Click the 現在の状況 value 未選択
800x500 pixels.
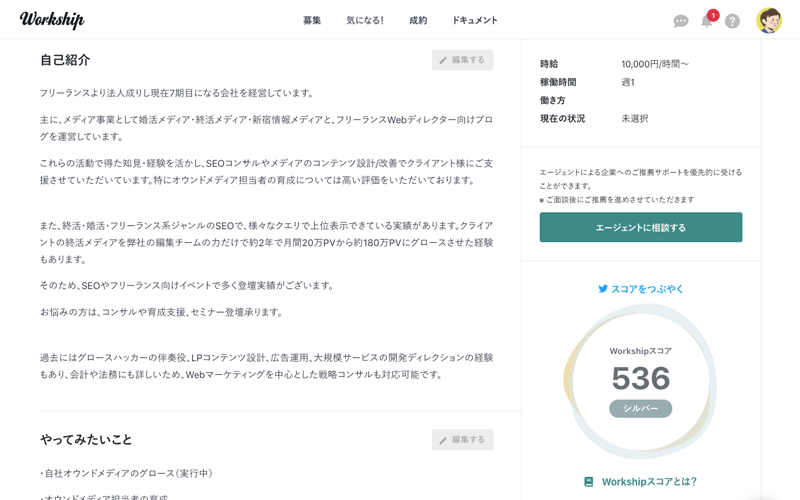tap(634, 118)
